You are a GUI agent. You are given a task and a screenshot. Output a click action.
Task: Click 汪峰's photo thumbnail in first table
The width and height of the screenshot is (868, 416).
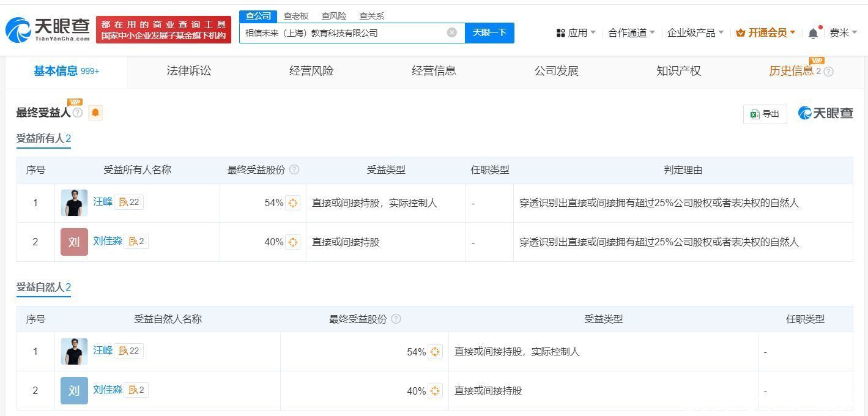pyautogui.click(x=74, y=202)
